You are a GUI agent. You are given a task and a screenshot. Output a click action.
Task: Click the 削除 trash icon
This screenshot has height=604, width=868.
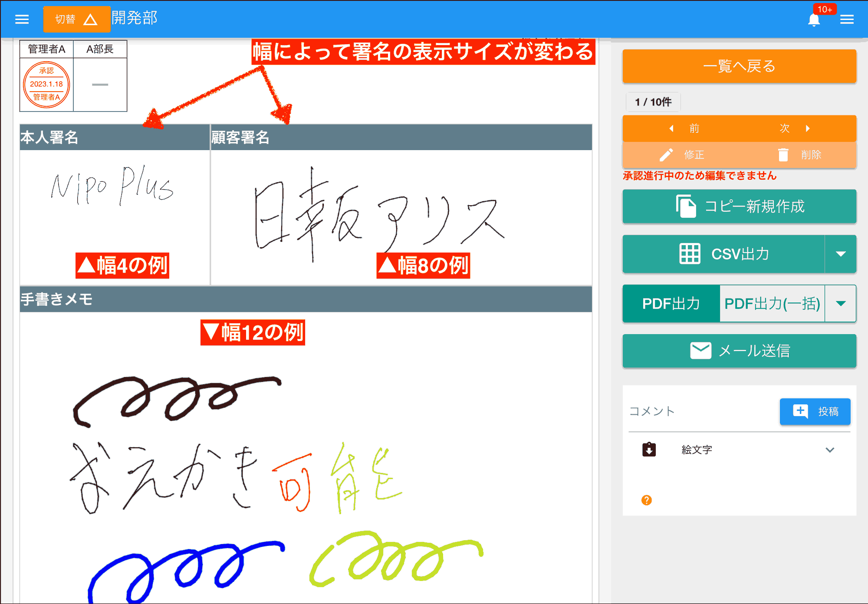point(784,155)
